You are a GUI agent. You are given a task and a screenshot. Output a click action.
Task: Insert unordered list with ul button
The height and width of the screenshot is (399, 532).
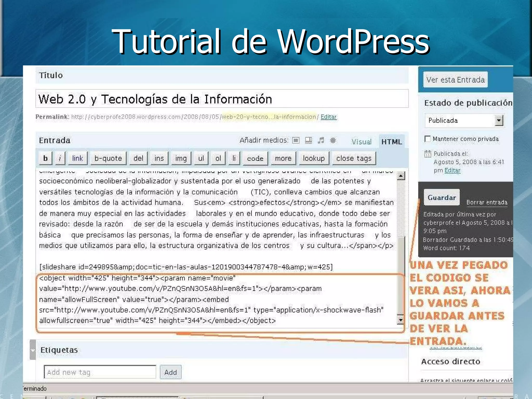click(x=201, y=158)
